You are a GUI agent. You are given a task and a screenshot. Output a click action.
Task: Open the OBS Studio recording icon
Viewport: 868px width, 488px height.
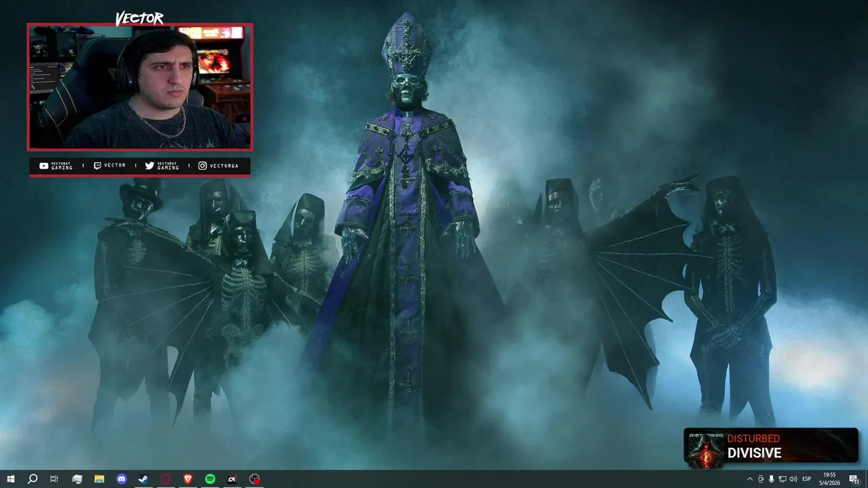coord(254,479)
